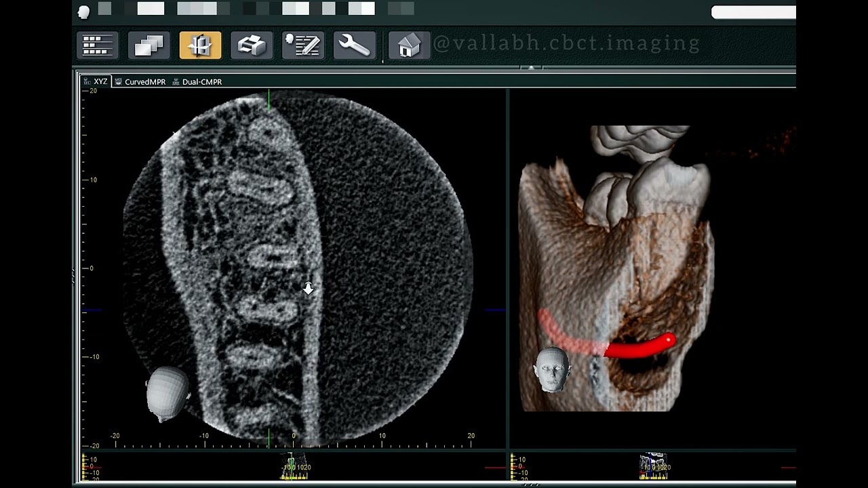The height and width of the screenshot is (488, 868).
Task: Click the white search field at top right
Action: point(753,12)
